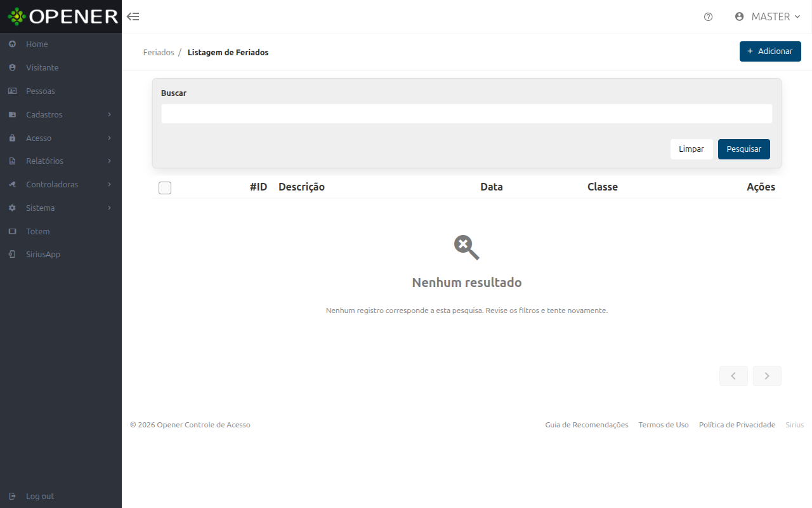
Task: Click the Home sidebar icon
Action: pyautogui.click(x=12, y=44)
